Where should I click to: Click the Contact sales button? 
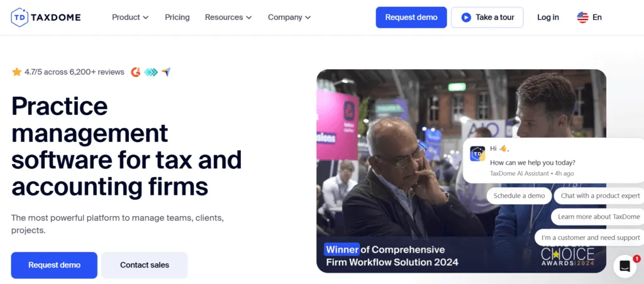(145, 265)
